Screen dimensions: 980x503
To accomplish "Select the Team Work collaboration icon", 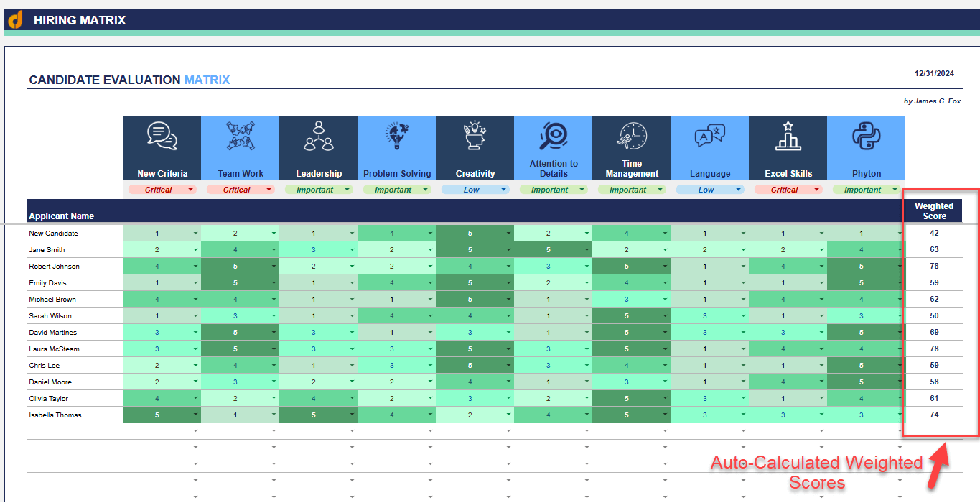I will coord(240,137).
